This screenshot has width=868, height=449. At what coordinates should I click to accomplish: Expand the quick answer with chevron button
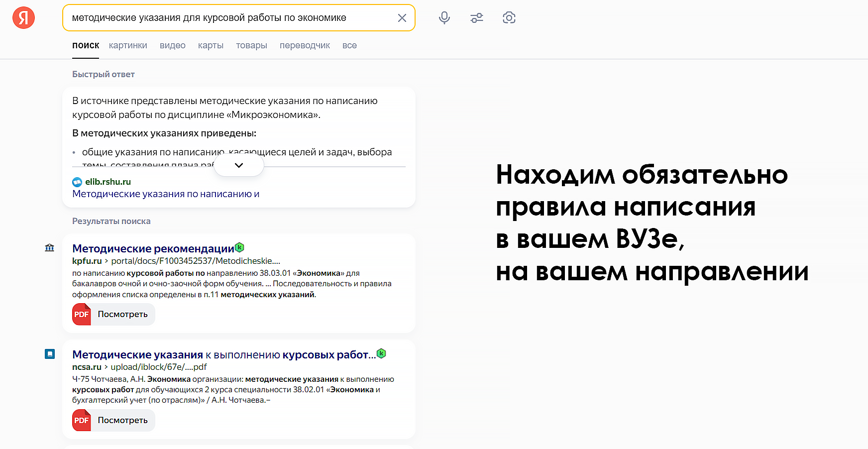click(x=239, y=165)
